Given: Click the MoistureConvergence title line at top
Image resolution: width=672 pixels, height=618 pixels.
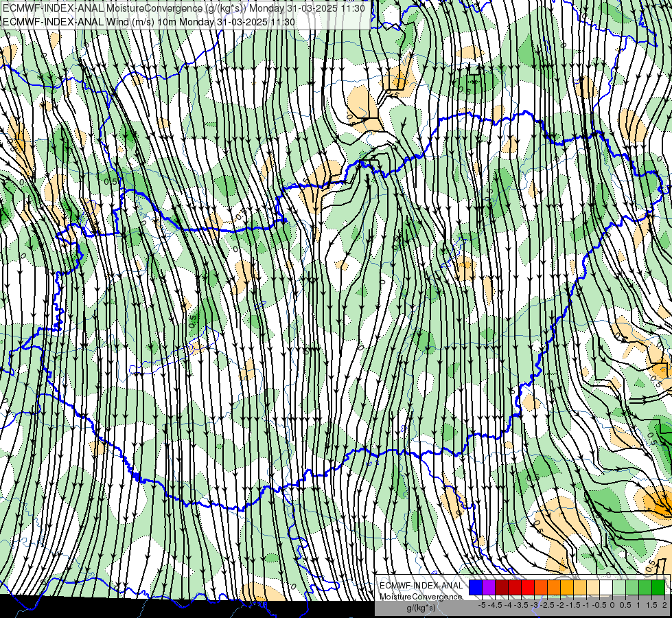Looking at the screenshot, I should 184,8.
